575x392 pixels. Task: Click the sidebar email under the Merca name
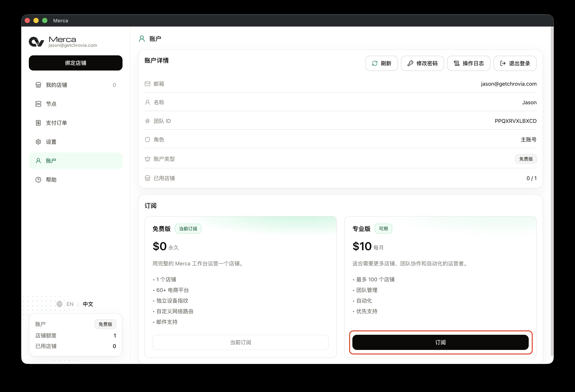[73, 45]
